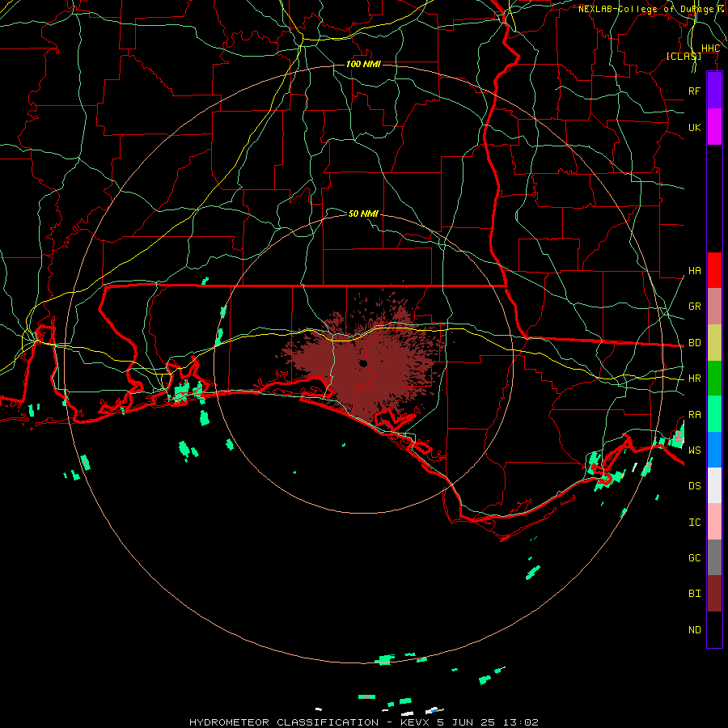
Task: Click the 'DS' legend label
Action: (x=694, y=485)
